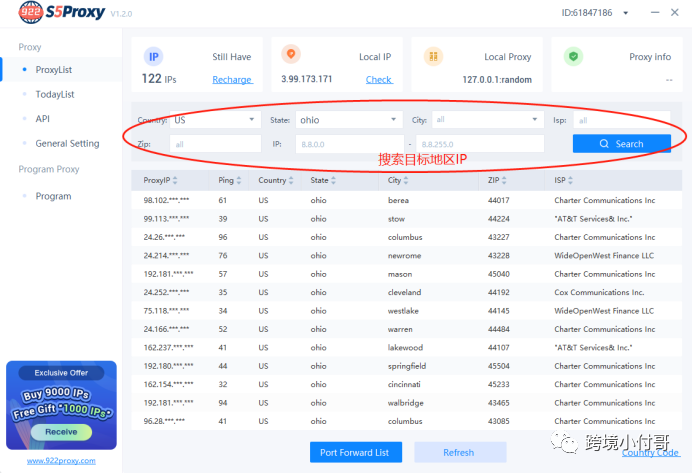Click the Receive button on the offer banner
The width and height of the screenshot is (692, 474).
point(61,432)
